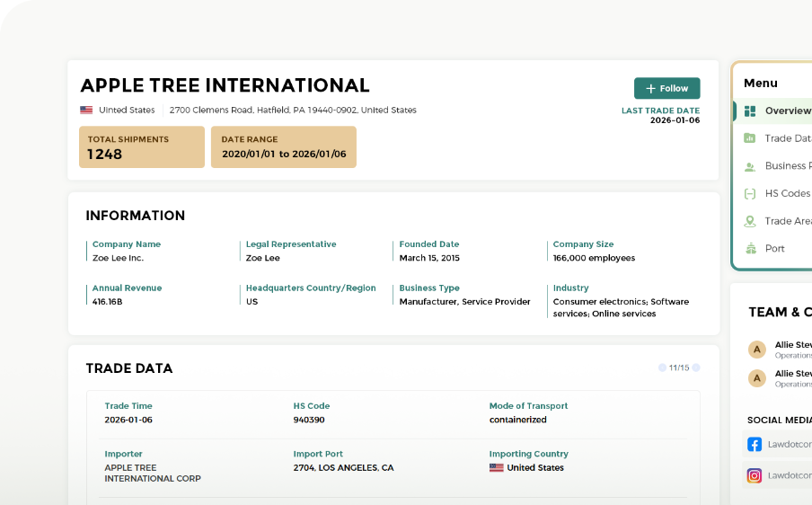Viewport: 812px width, 505px height.
Task: Click the Date Range card
Action: [284, 147]
